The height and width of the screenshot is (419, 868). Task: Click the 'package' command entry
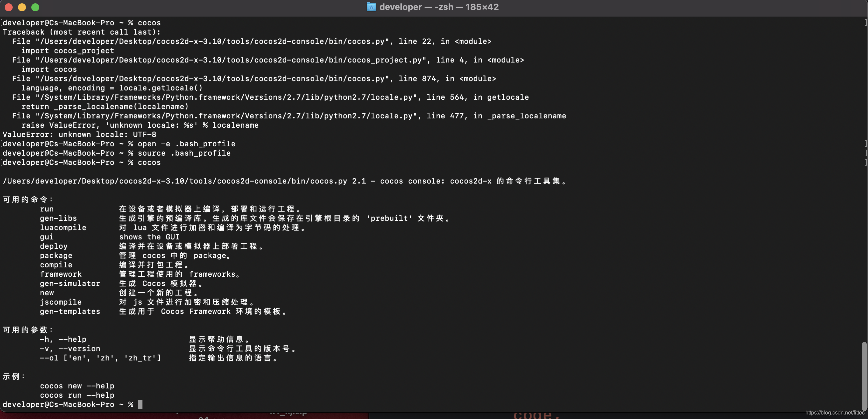(x=56, y=256)
